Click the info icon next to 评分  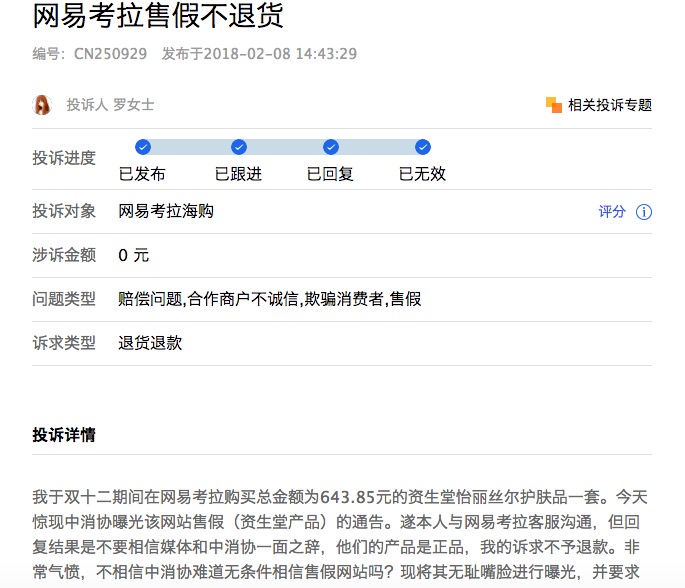(644, 212)
